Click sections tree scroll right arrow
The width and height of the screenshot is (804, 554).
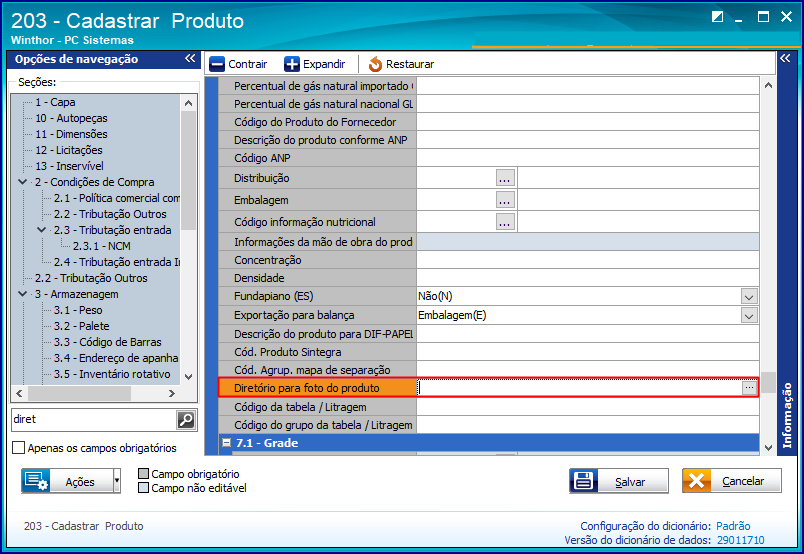click(172, 393)
